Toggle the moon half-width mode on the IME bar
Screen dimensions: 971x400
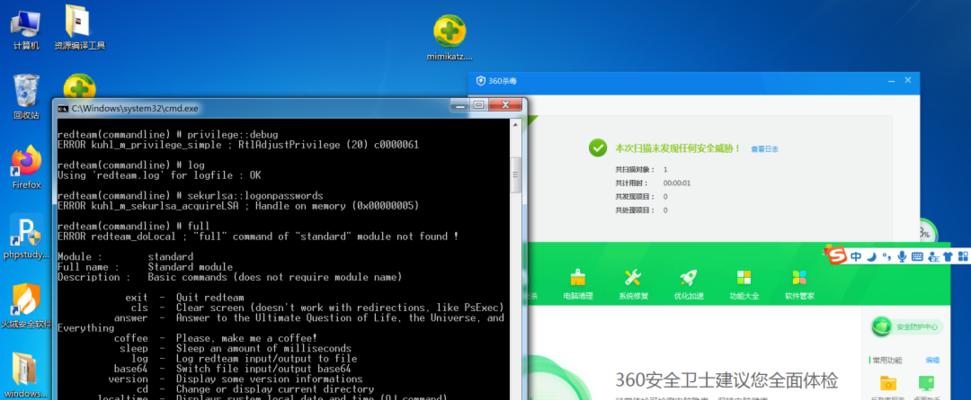tap(871, 256)
